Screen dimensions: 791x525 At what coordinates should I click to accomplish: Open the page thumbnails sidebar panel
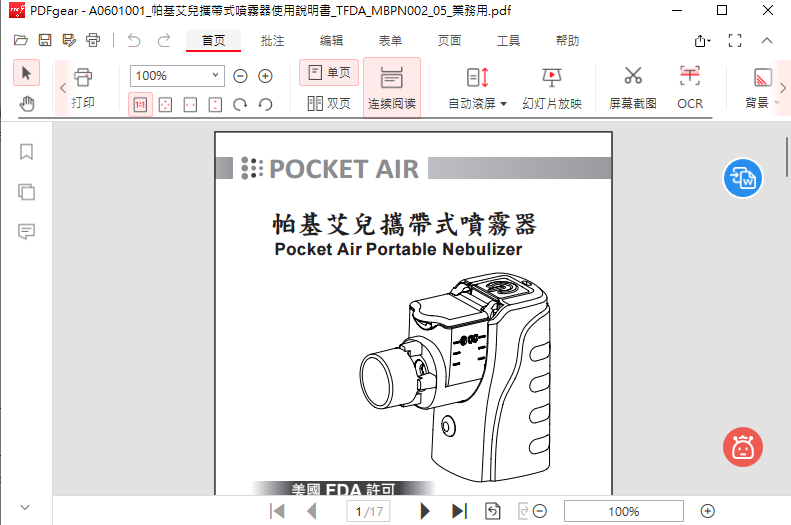tap(26, 192)
